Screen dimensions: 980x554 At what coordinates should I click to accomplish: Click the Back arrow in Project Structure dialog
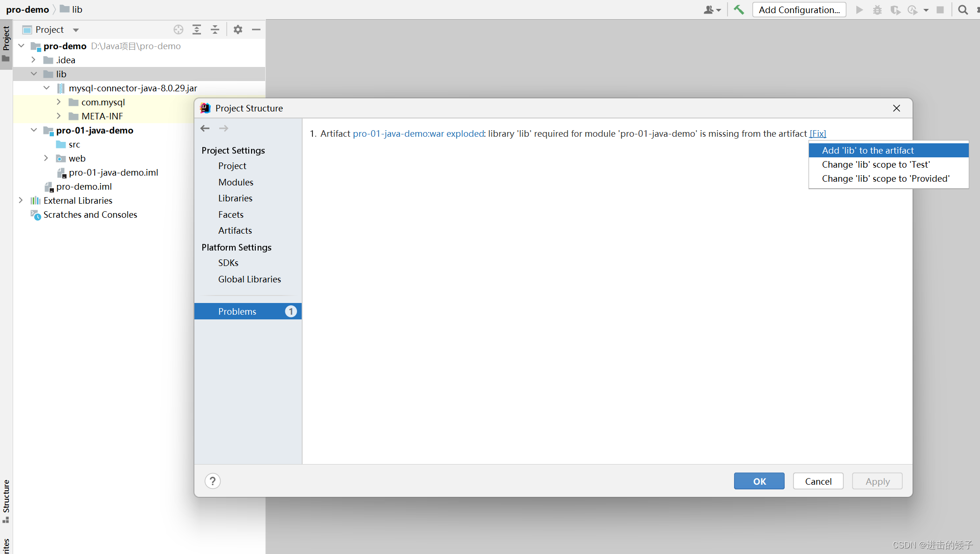coord(205,128)
